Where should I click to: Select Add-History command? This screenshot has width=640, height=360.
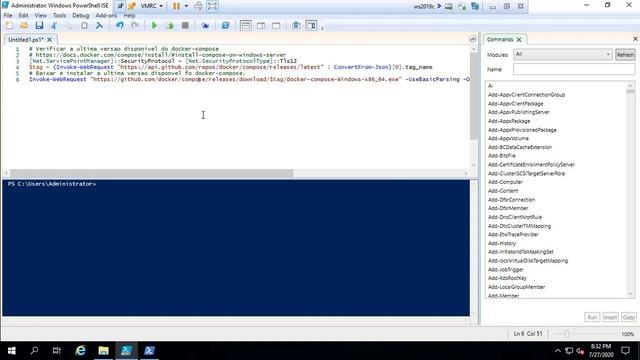coord(502,243)
